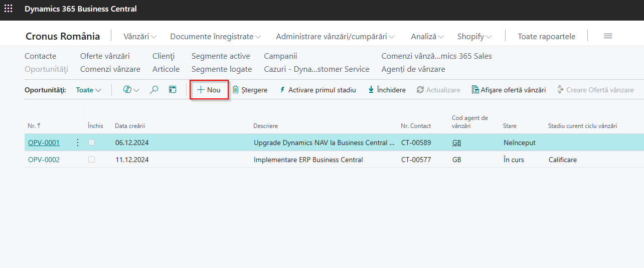Click Actualizare action
The width and height of the screenshot is (644, 268).
[x=438, y=90]
